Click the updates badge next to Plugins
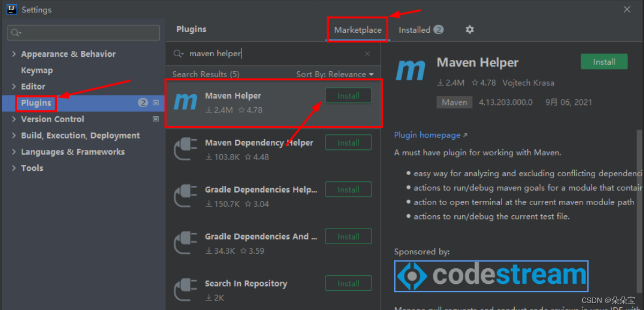Image resolution: width=644 pixels, height=310 pixels. (143, 103)
